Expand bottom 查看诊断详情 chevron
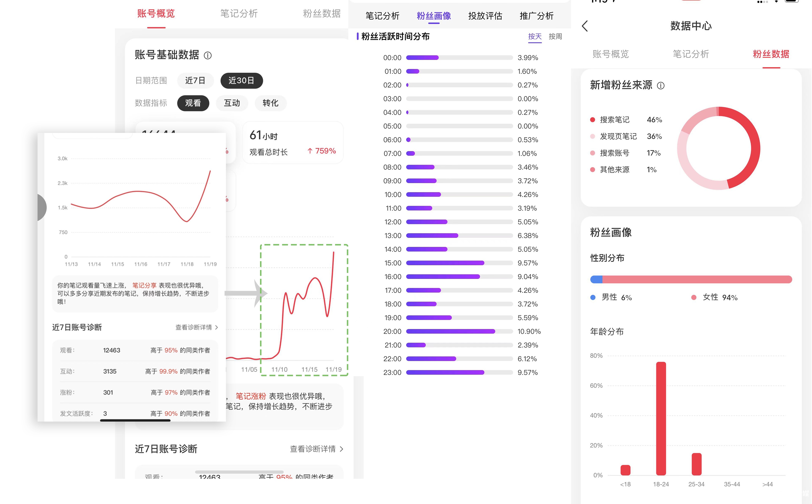812x504 pixels. (x=341, y=449)
